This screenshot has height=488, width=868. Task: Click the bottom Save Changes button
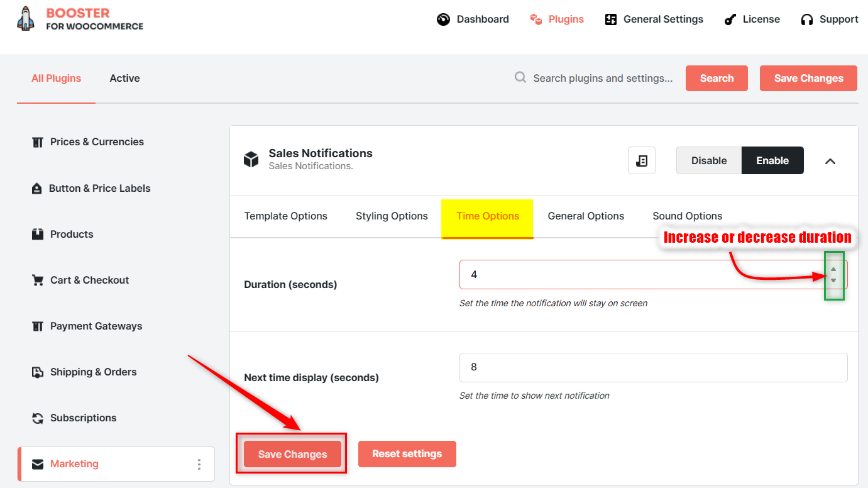pyautogui.click(x=292, y=454)
